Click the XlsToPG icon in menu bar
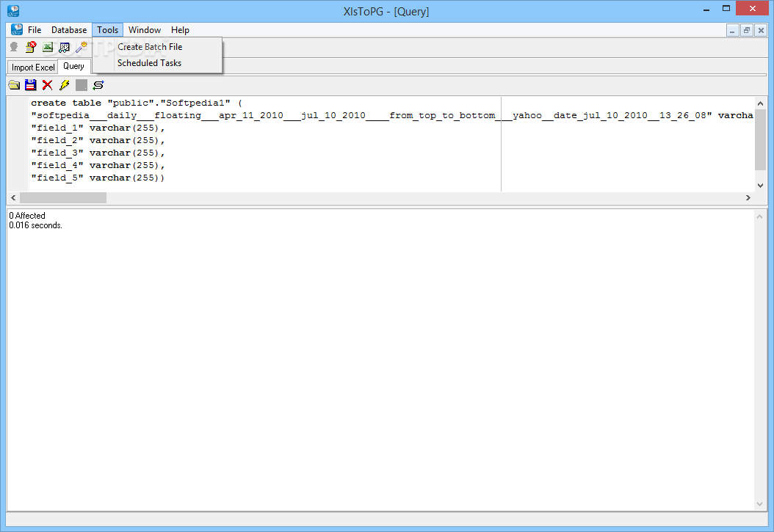Screen dimensions: 774x532 (17, 29)
